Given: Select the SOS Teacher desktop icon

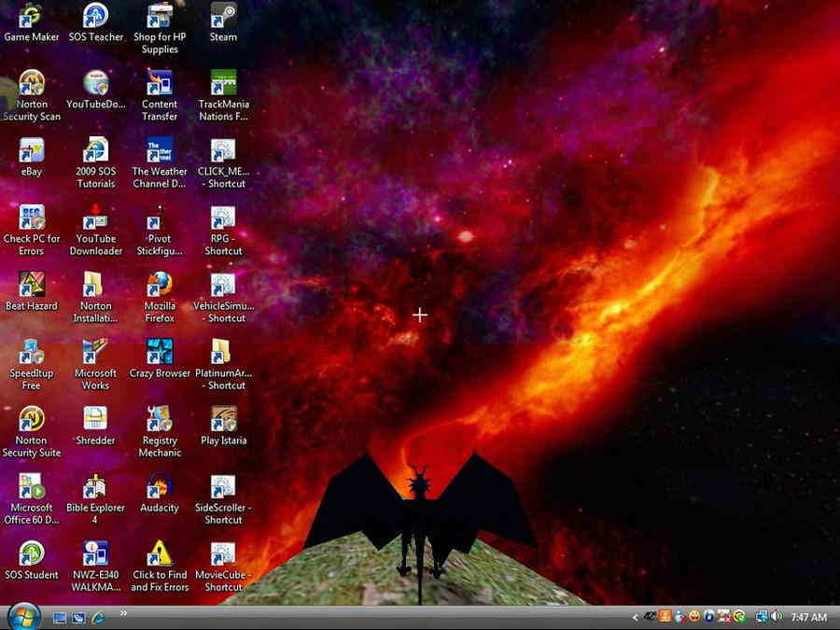Looking at the screenshot, I should pyautogui.click(x=95, y=22).
